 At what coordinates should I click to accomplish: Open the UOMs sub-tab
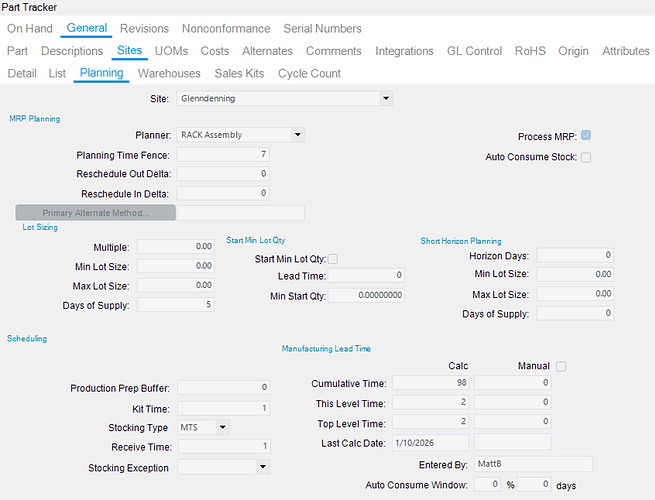coord(171,51)
